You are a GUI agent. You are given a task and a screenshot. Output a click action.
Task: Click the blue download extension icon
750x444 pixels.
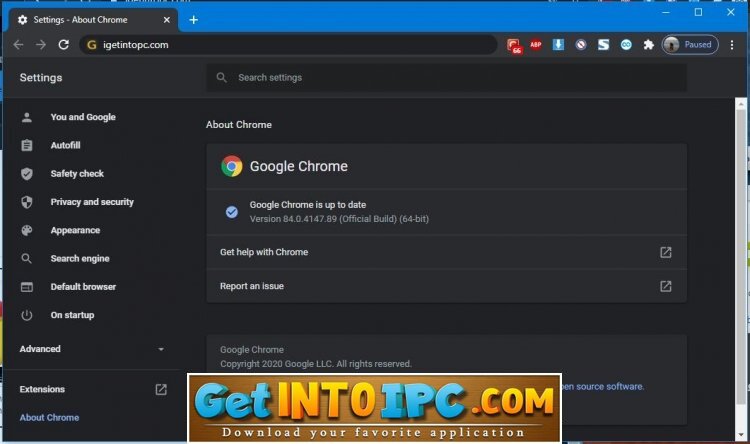558,45
